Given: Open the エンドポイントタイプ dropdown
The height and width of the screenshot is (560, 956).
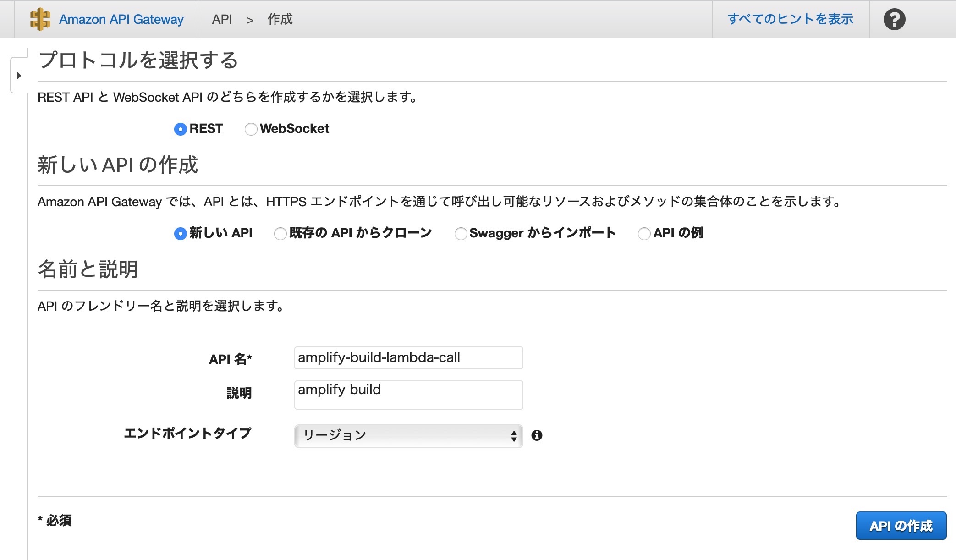Looking at the screenshot, I should tap(408, 436).
